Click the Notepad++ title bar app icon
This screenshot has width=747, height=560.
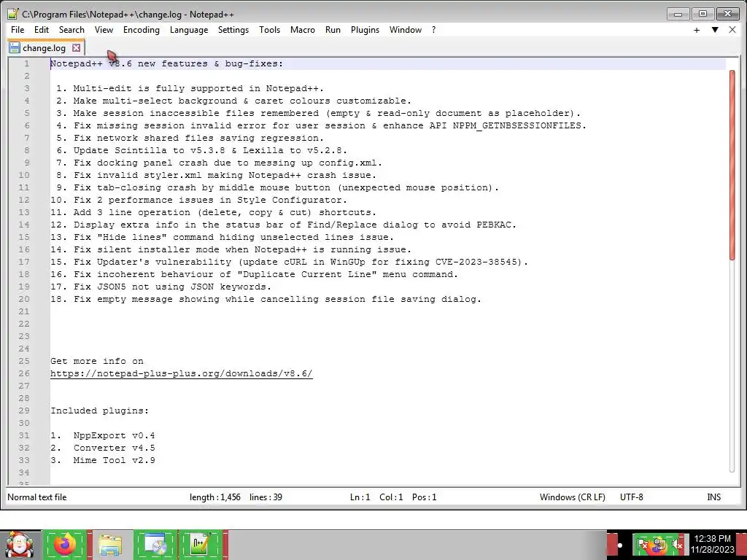tap(13, 14)
